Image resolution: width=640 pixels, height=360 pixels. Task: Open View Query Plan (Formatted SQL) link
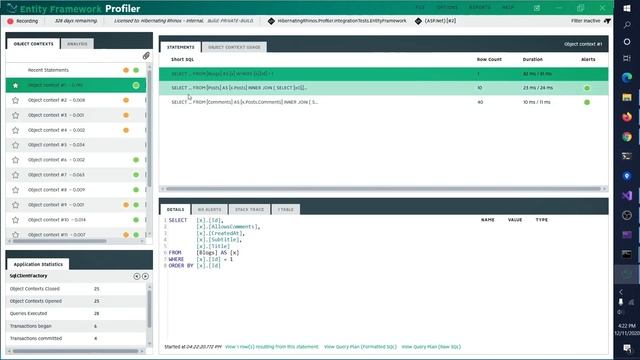tap(360, 347)
